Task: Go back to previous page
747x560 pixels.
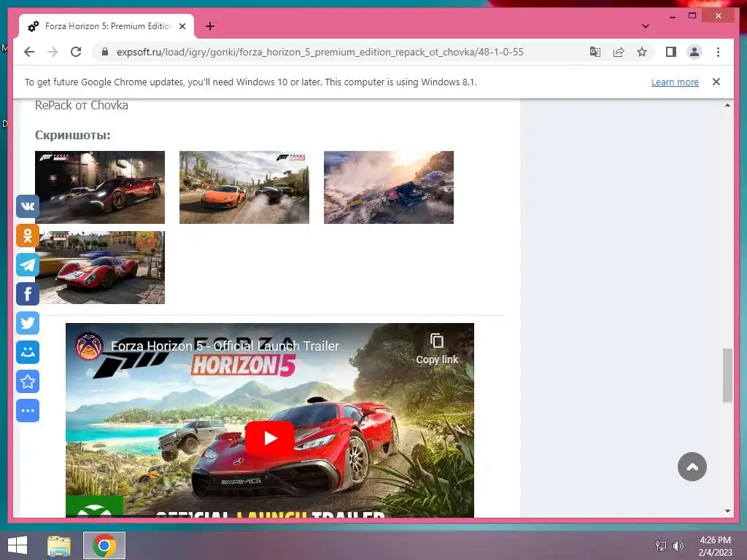Action: pyautogui.click(x=29, y=52)
